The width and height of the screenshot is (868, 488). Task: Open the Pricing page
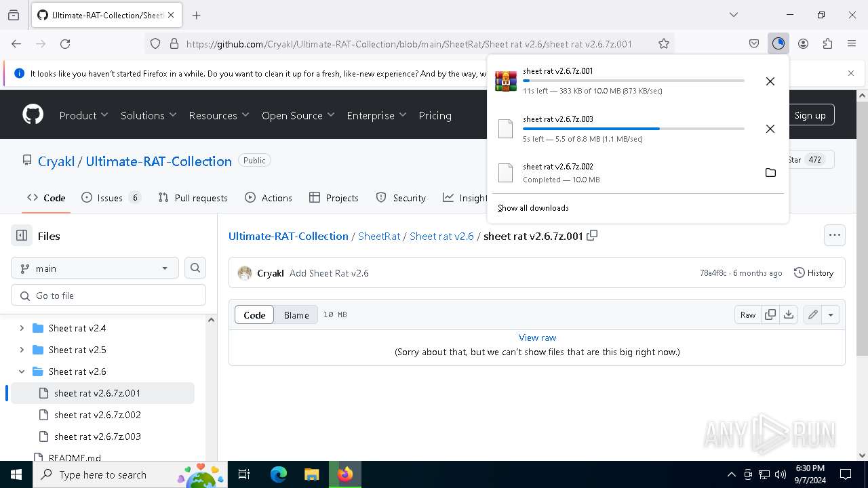[435, 115]
